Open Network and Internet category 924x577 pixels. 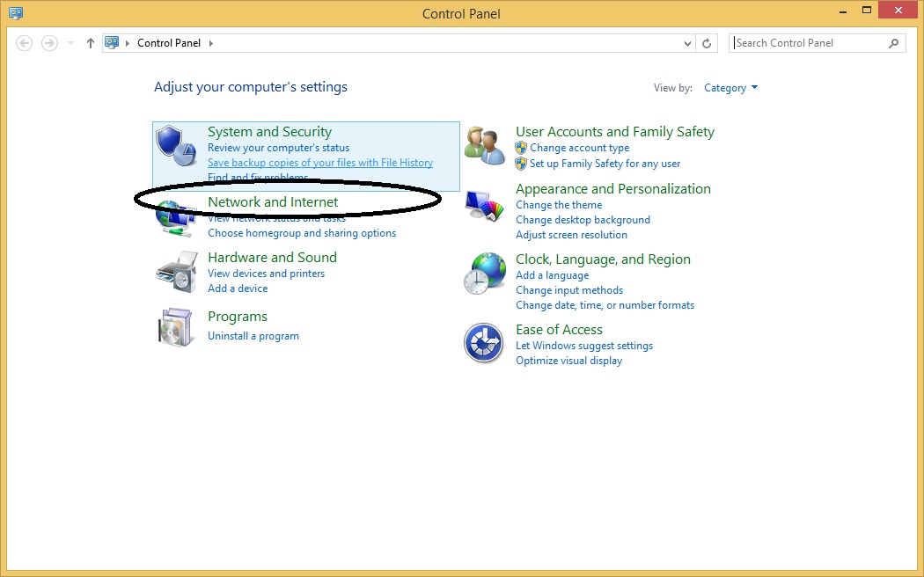(273, 202)
